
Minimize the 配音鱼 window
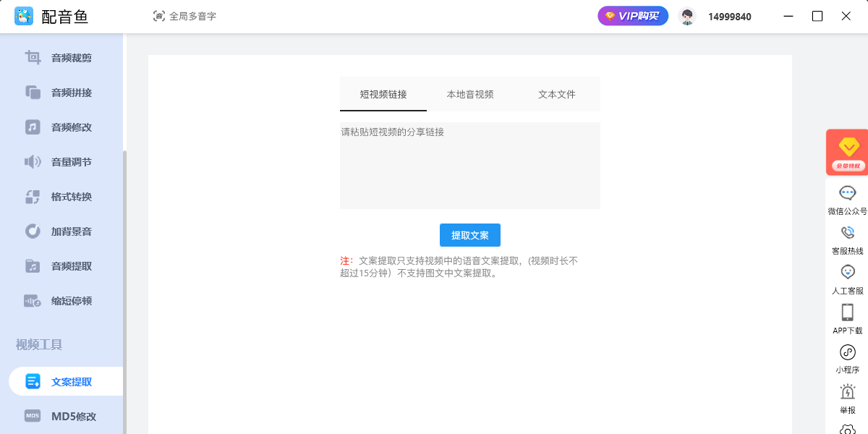[x=788, y=16]
